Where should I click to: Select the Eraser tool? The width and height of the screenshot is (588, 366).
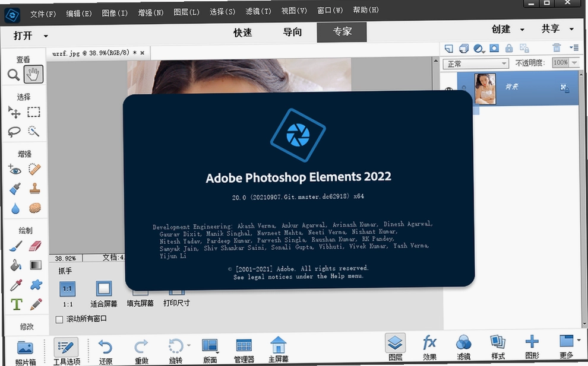[35, 246]
